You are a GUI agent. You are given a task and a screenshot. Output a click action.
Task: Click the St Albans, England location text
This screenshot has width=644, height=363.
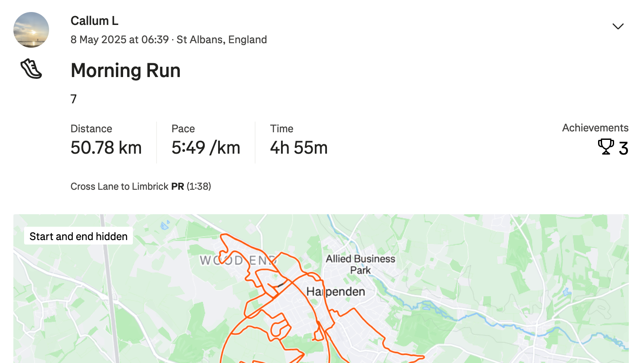click(222, 40)
